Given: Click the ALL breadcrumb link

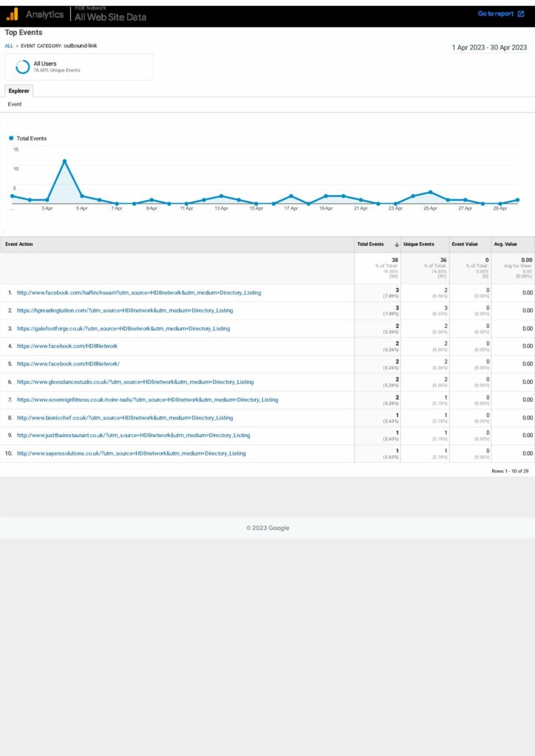Looking at the screenshot, I should tap(9, 46).
